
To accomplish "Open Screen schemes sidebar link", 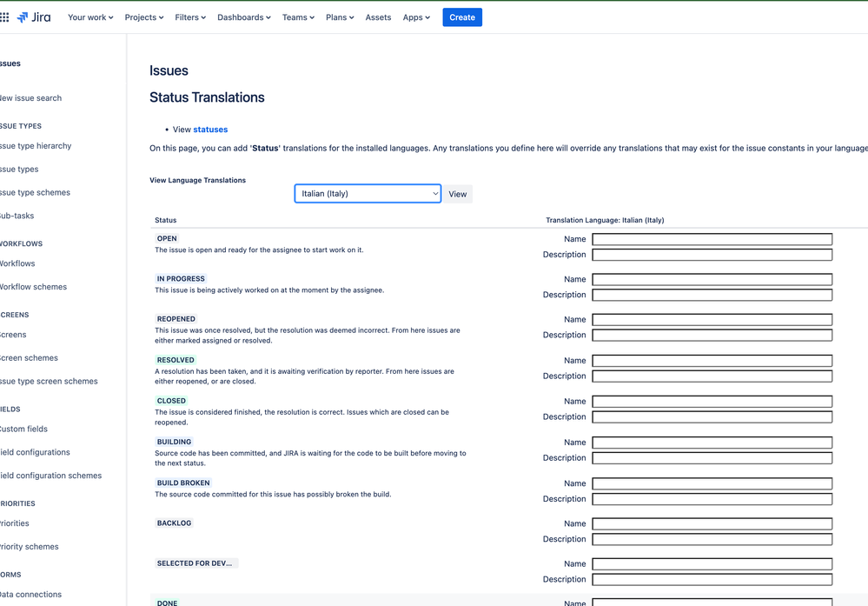I will [29, 358].
